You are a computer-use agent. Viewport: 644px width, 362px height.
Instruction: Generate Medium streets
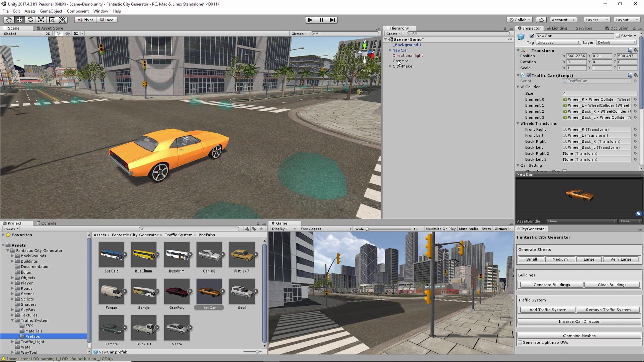click(x=559, y=259)
